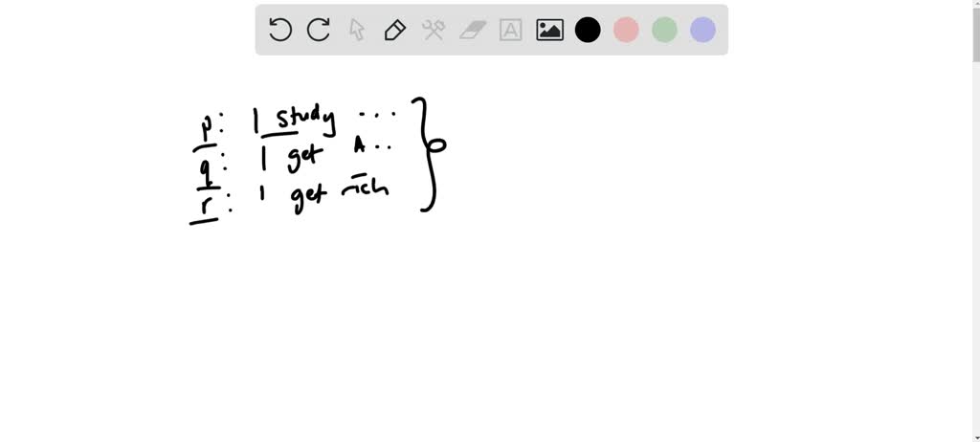Screen dimensions: 980x442
Task: Choose the purple-blue ink swatch
Action: [702, 30]
